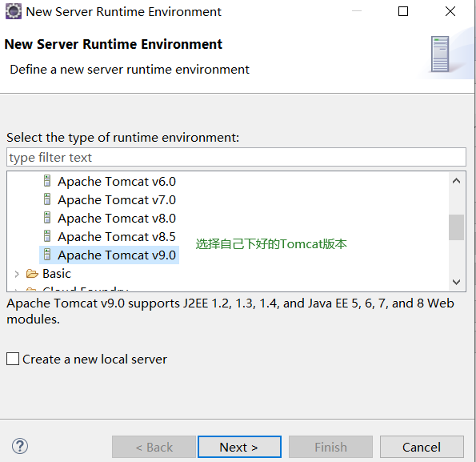
Task: Click the Apache Tomcat v6.0 server icon
Action: tap(47, 181)
